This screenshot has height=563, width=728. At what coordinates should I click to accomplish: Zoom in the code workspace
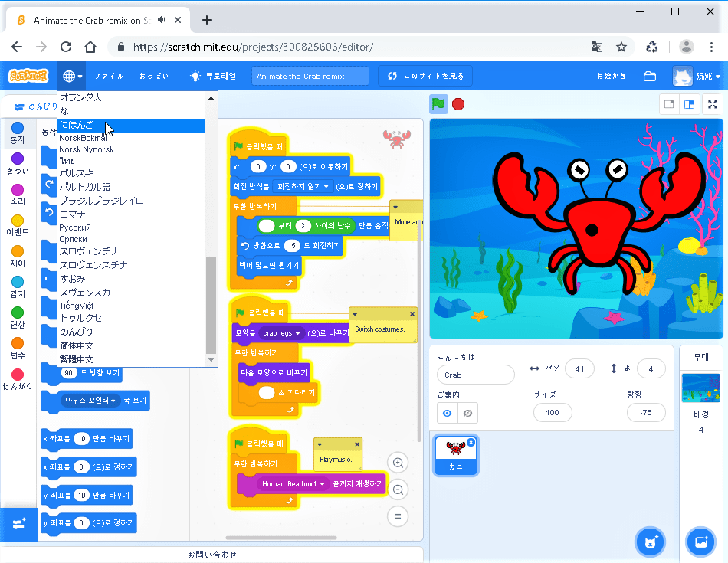(398, 463)
